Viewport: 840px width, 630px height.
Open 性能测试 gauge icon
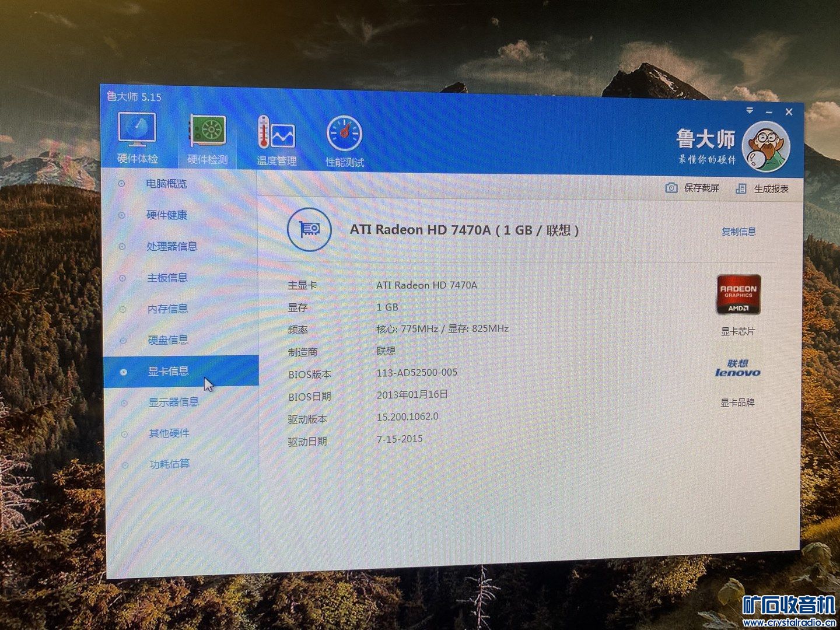[344, 134]
